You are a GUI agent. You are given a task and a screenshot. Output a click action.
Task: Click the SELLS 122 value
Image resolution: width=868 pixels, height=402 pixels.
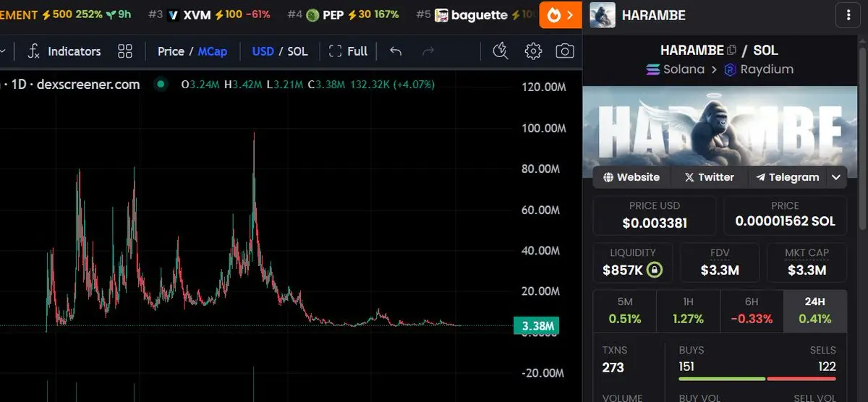click(825, 367)
